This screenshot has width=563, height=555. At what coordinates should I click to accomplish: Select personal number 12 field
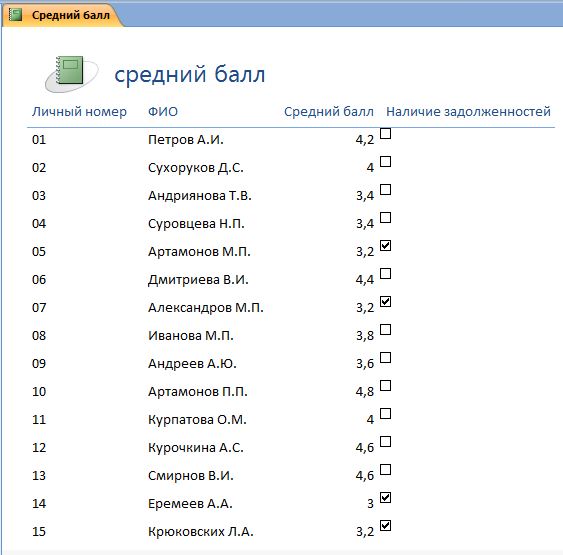39,447
